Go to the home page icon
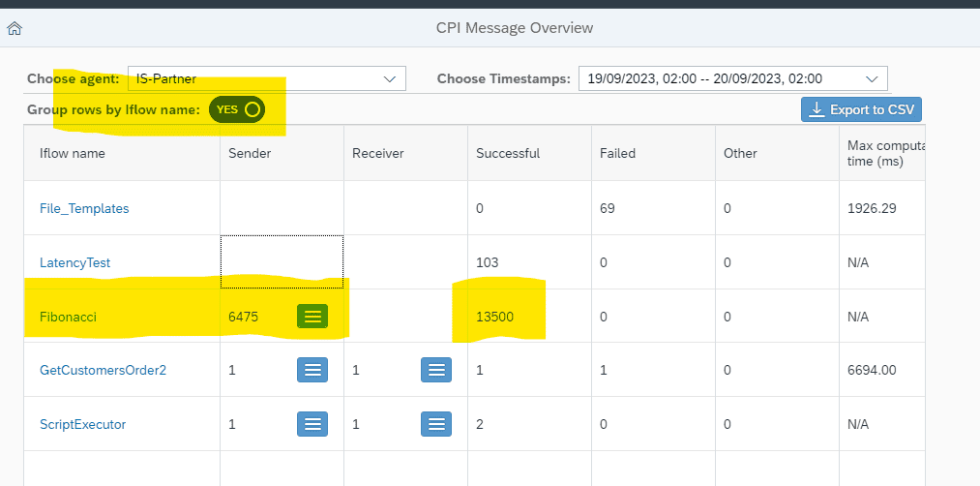Viewport: 980px width, 486px height. (15, 28)
